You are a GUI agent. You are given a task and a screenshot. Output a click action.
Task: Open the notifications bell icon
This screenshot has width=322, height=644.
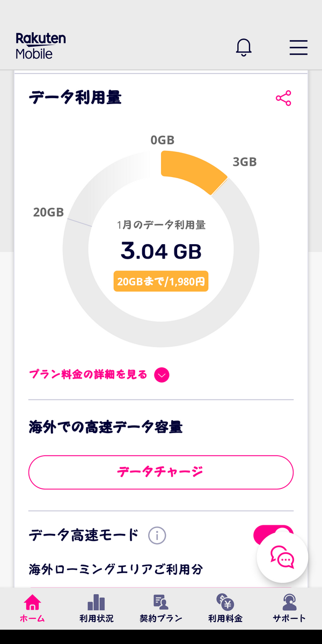point(244,47)
